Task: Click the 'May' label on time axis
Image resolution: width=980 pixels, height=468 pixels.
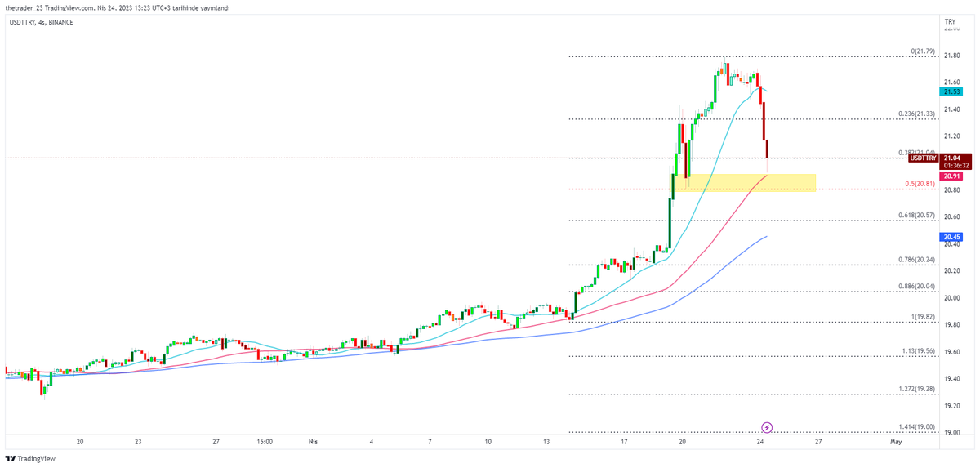Action: point(896,442)
